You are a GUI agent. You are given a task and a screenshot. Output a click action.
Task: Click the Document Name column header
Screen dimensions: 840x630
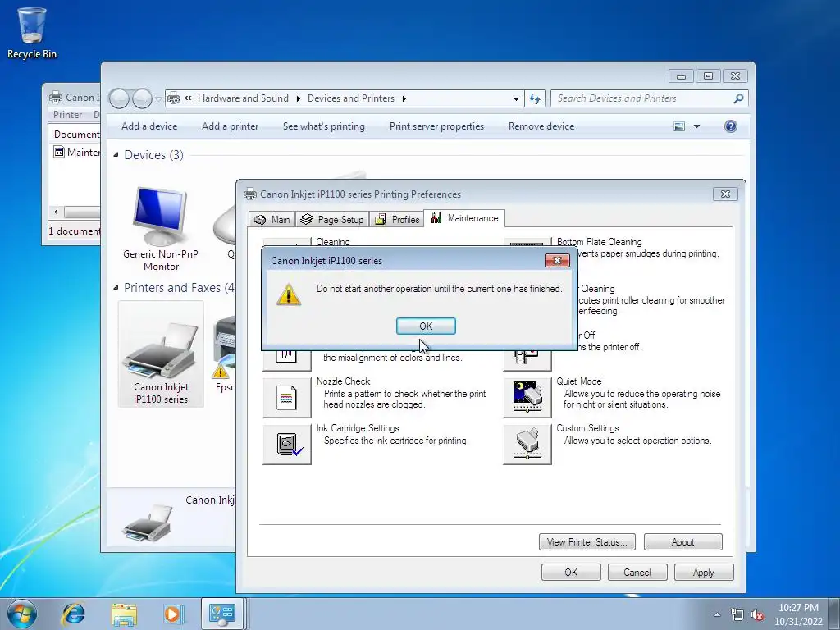point(75,134)
